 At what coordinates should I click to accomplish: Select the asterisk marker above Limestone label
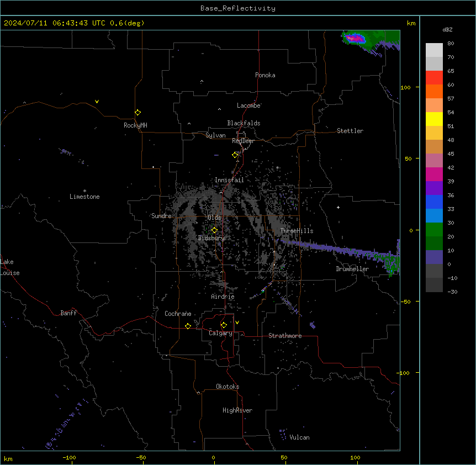pos(84,191)
